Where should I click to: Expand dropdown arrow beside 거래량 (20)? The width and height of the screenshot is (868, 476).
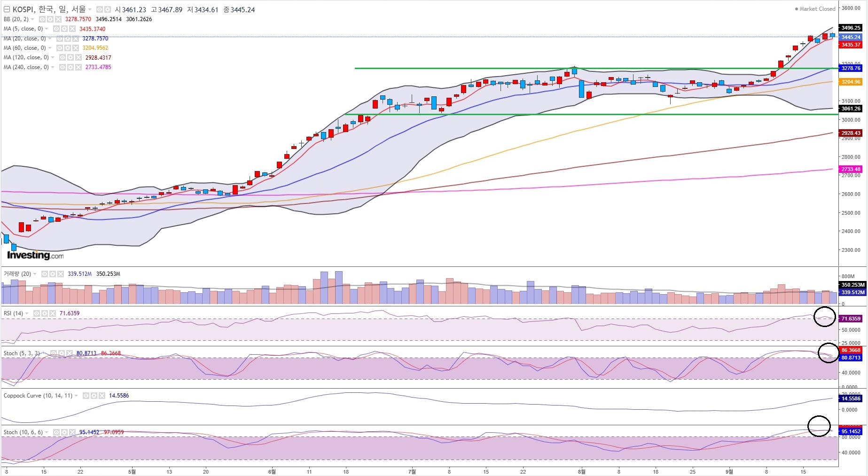pyautogui.click(x=35, y=274)
